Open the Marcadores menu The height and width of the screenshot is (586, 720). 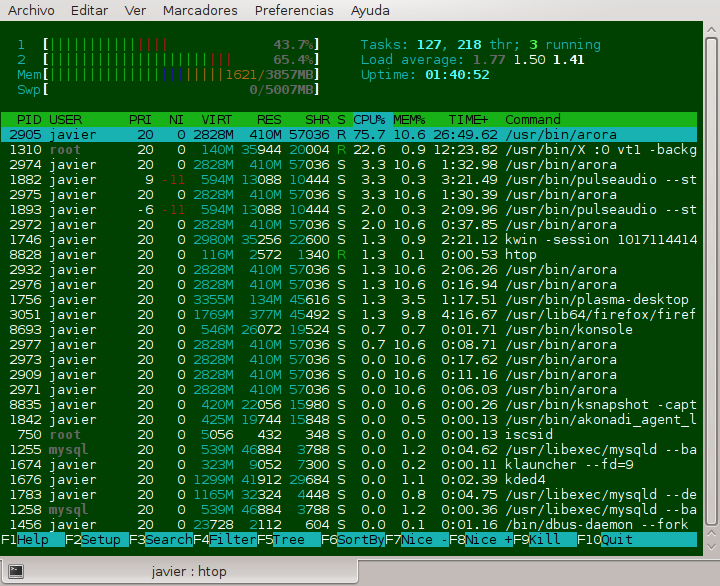[200, 10]
